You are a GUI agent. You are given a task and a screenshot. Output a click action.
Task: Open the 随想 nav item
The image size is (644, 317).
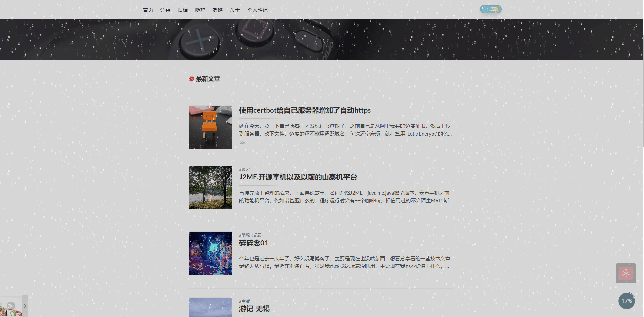pos(200,10)
